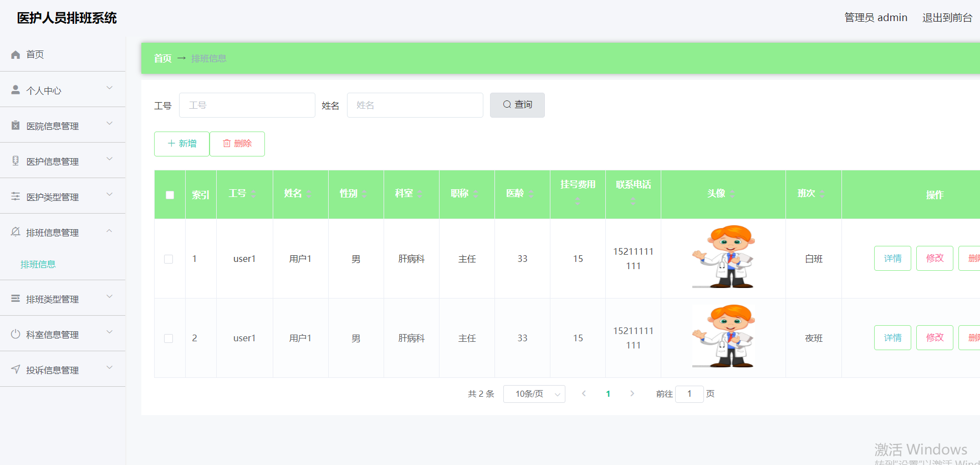980x465 pixels.
Task: Open the 10条/页 page size dropdown
Action: [x=534, y=394]
